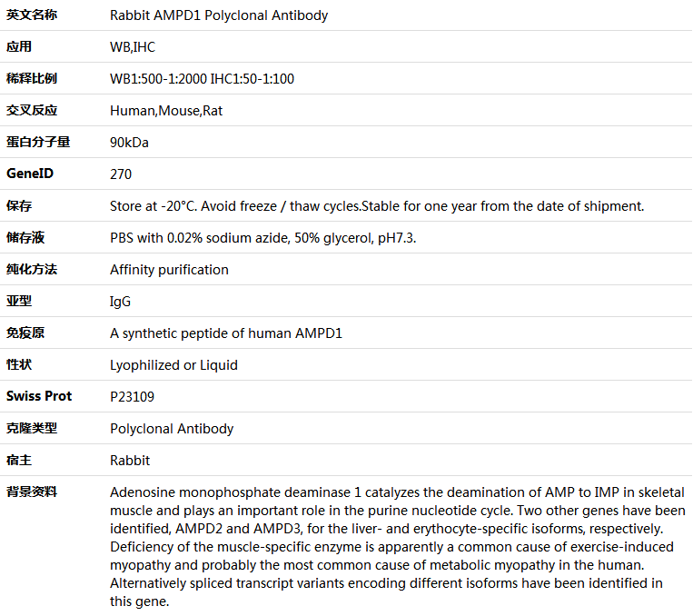Click the Rabbit AMPD1 Polyclonal Antibody name
693x616 pixels.
click(219, 15)
